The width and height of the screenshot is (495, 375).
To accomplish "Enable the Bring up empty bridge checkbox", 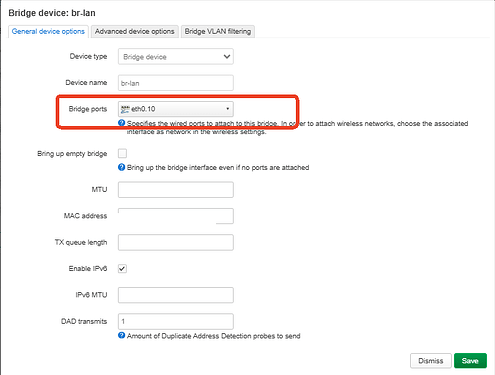I will point(122,153).
